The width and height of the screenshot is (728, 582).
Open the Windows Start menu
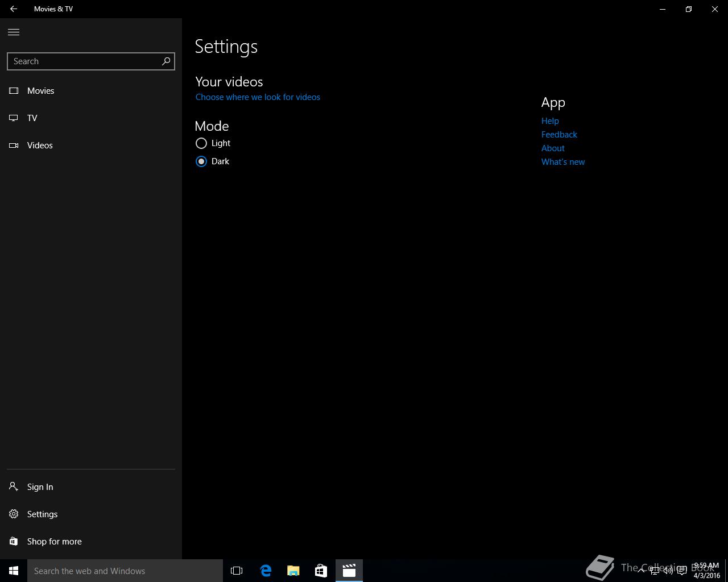tap(14, 571)
